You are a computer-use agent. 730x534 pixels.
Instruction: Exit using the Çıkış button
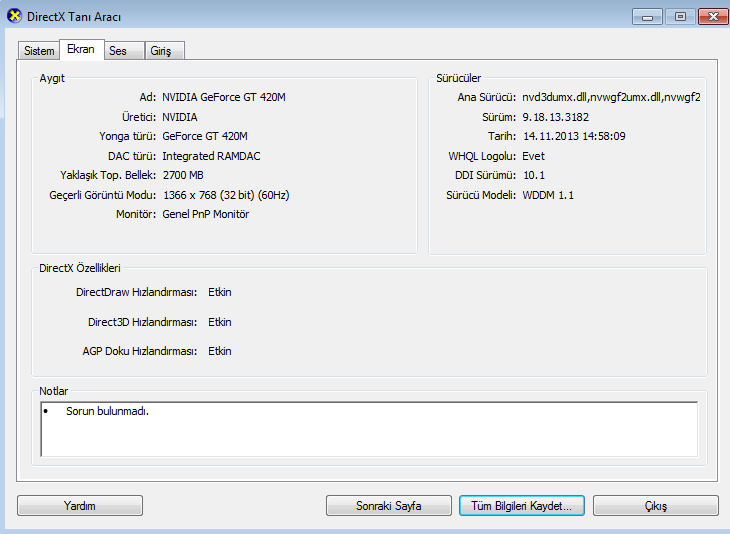click(x=655, y=506)
